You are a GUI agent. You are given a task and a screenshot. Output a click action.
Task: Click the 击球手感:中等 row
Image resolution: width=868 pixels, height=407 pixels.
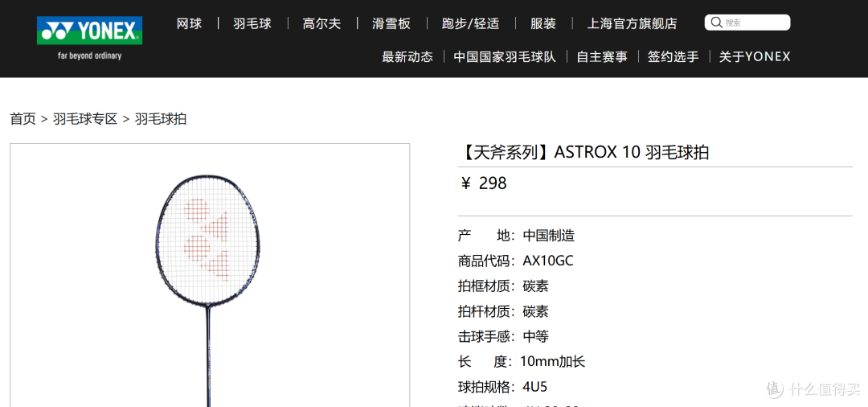coord(503,336)
